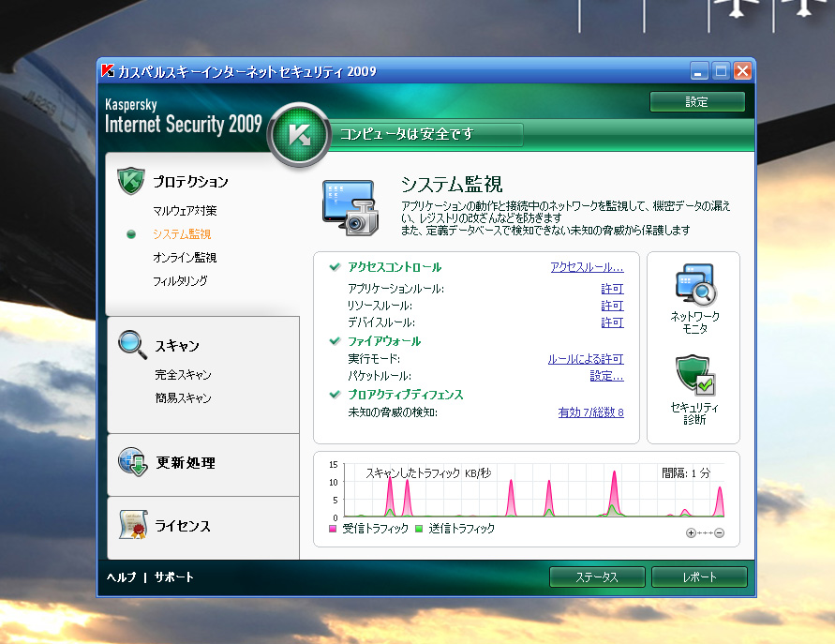
Task: Click the scan magnifying glass icon
Action: click(x=132, y=345)
